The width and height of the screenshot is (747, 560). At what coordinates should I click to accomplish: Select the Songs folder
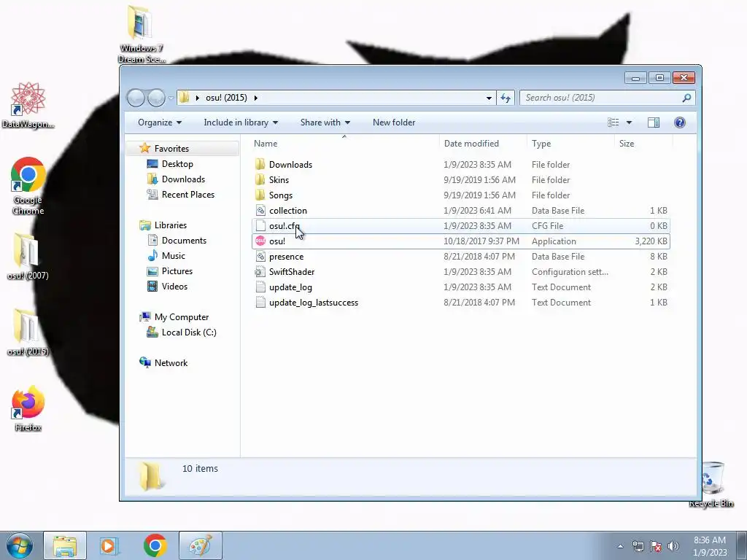(x=461, y=195)
